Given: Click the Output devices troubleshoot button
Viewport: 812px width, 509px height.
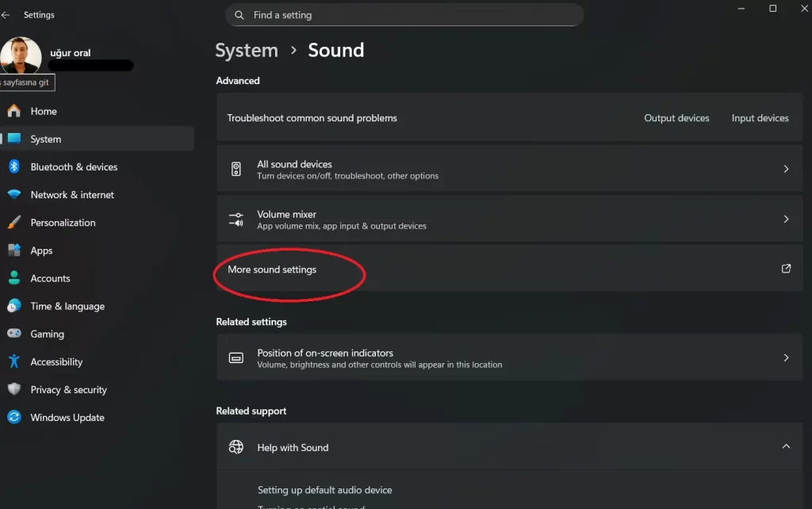Looking at the screenshot, I should tap(676, 117).
